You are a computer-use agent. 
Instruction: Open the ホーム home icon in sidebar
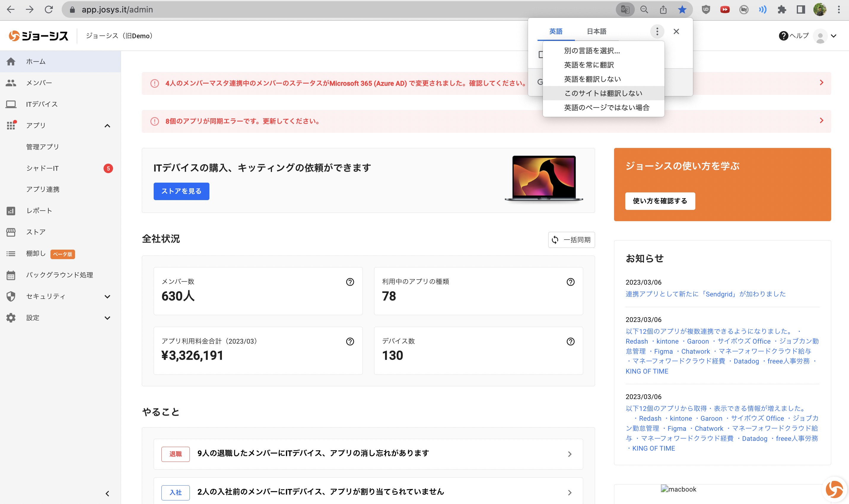pyautogui.click(x=11, y=61)
